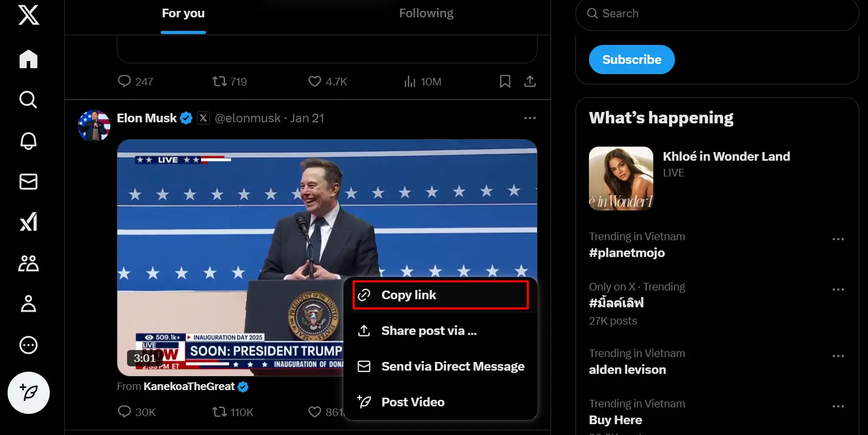This screenshot has height=435, width=868.
Task: Open more options for alden levison trend
Action: pyautogui.click(x=838, y=356)
